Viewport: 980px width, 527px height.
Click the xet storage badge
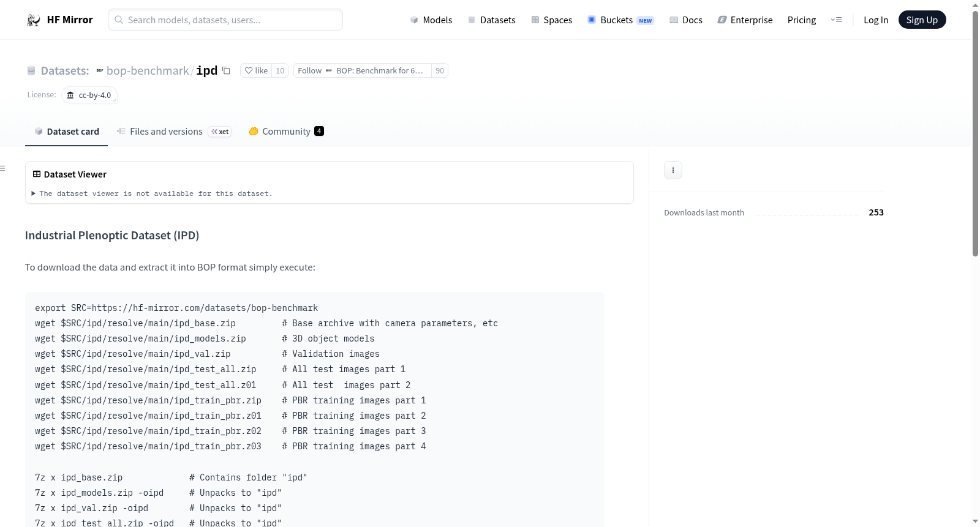(x=220, y=132)
